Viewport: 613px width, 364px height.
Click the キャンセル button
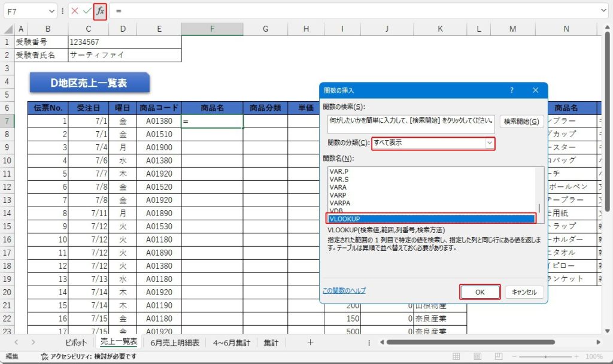524,292
